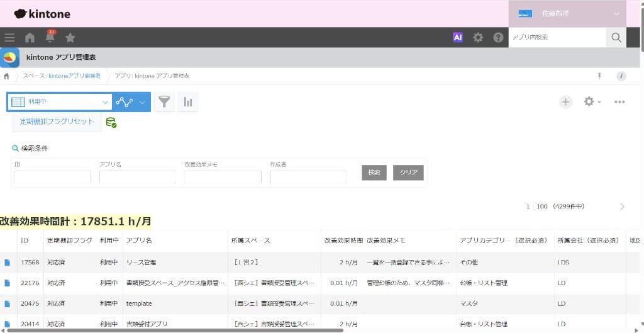Screen dimensions: 644x333
Task: Click the app pie chart icon
Action: 10,57
